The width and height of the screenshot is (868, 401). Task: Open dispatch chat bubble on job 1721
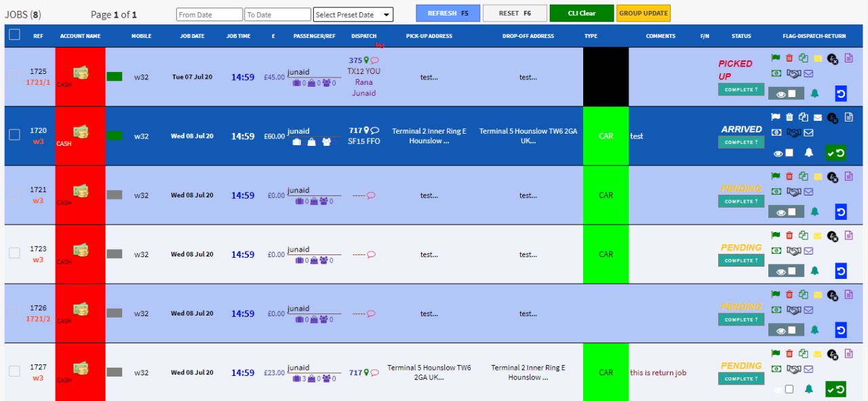371,195
